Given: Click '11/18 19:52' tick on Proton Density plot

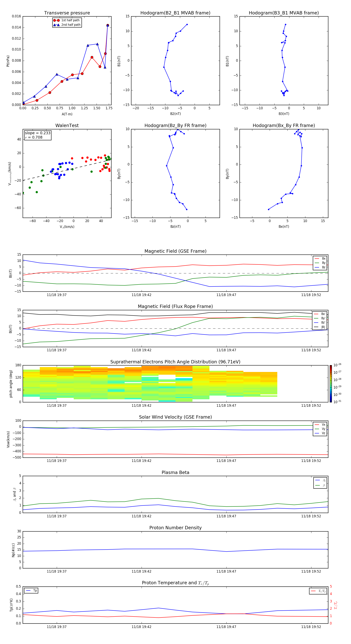Looking at the screenshot, I should [x=311, y=571].
